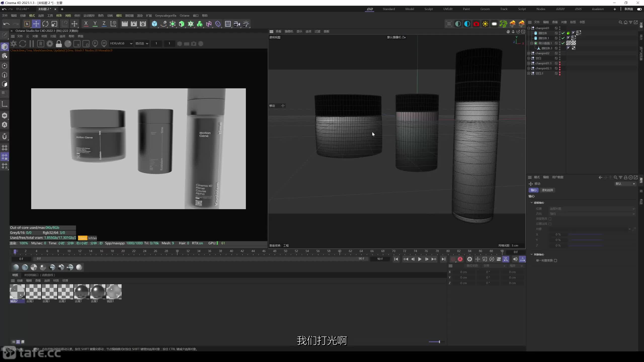Restart Octane render with refresh icon

[x=23, y=43]
